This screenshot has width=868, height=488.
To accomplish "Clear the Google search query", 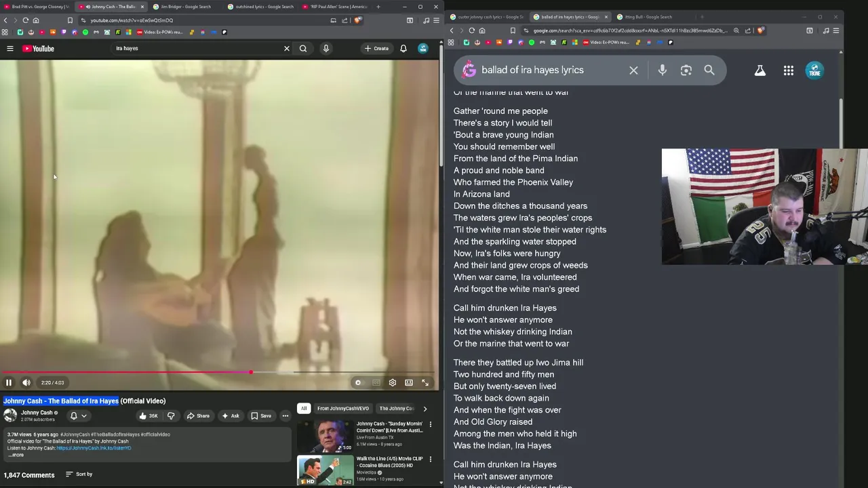I will click(x=633, y=70).
